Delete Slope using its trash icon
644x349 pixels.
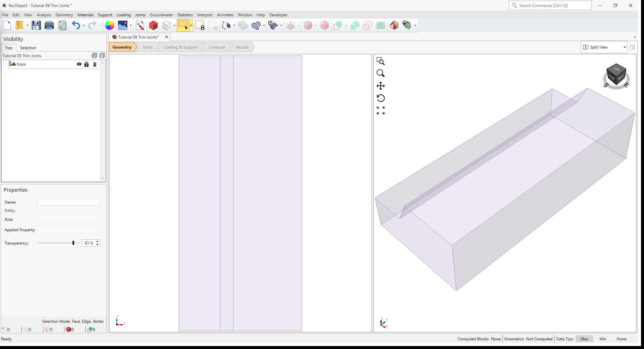coord(95,64)
